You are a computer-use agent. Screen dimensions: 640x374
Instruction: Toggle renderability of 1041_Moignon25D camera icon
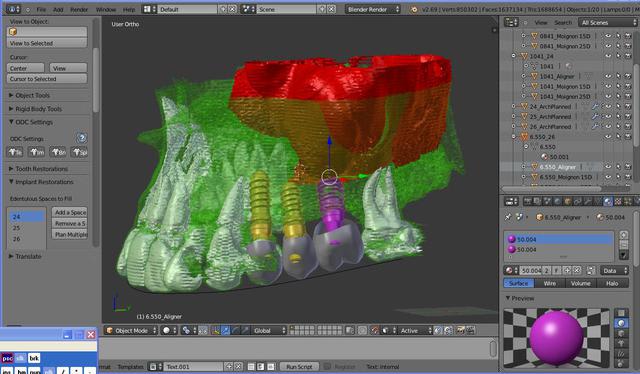tap(629, 96)
